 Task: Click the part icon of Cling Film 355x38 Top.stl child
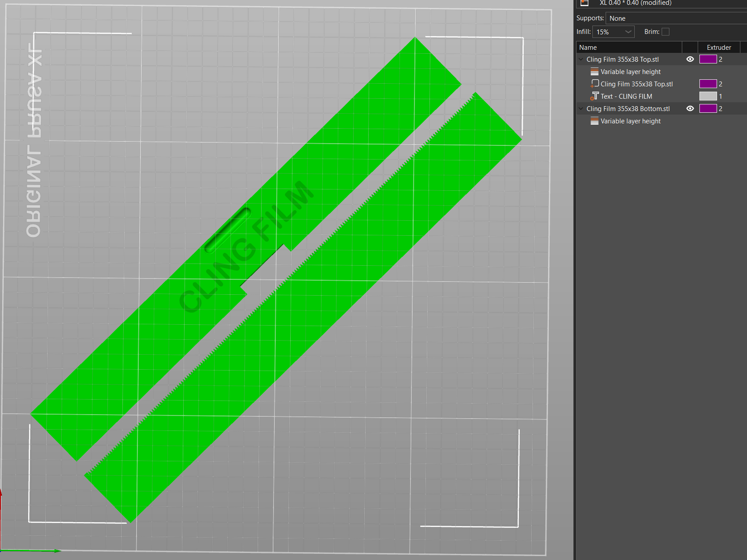[595, 84]
